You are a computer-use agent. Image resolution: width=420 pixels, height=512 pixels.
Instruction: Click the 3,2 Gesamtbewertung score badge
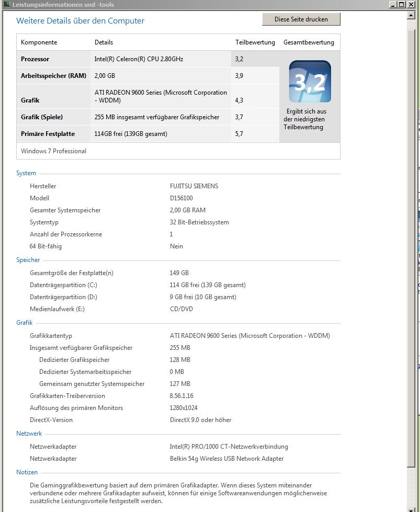[x=310, y=81]
